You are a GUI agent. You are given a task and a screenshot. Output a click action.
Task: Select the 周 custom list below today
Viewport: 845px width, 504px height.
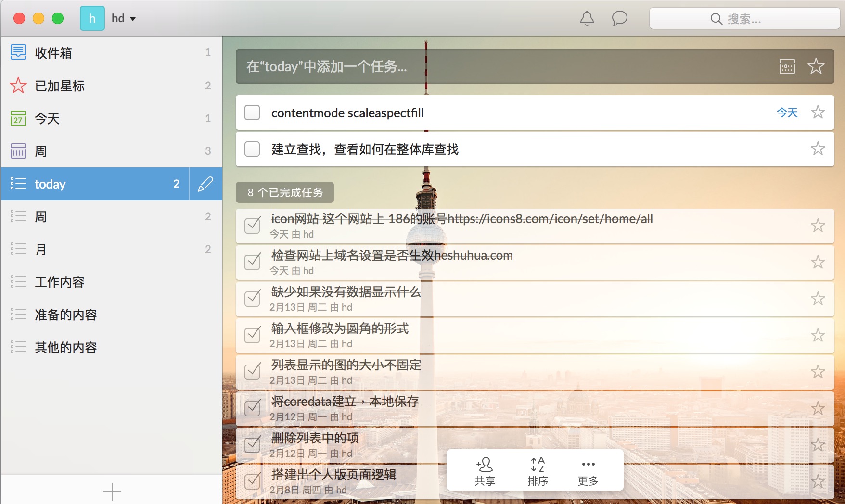[x=112, y=216]
